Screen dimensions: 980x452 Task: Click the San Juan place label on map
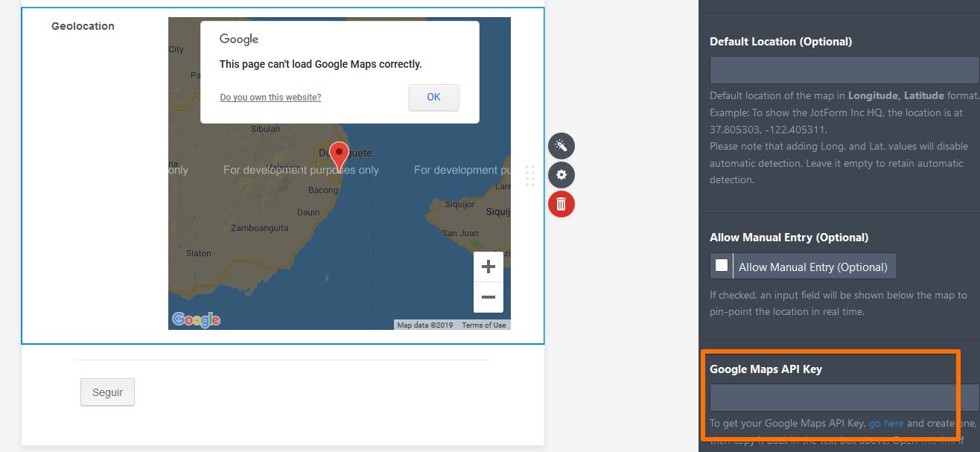(x=459, y=233)
